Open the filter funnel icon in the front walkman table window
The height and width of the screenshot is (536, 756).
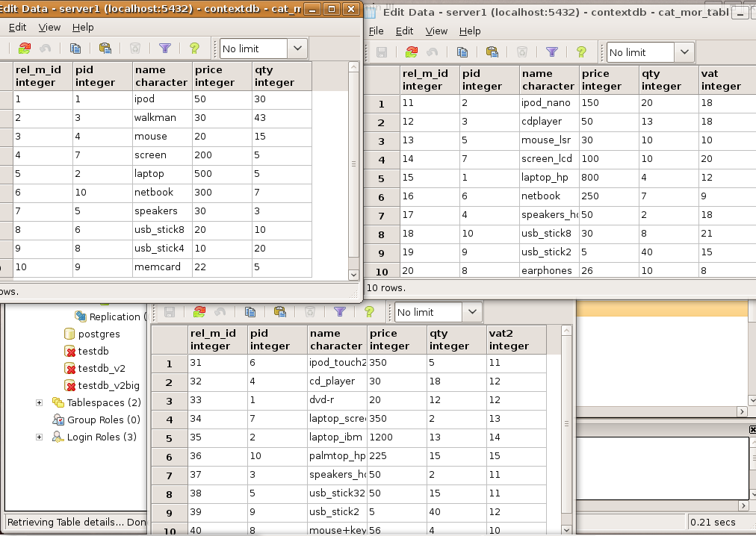165,49
